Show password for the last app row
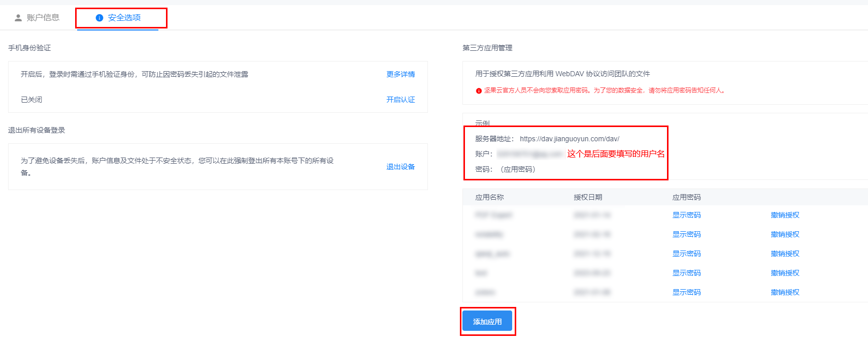Screen dimensions: 868x342 point(686,292)
